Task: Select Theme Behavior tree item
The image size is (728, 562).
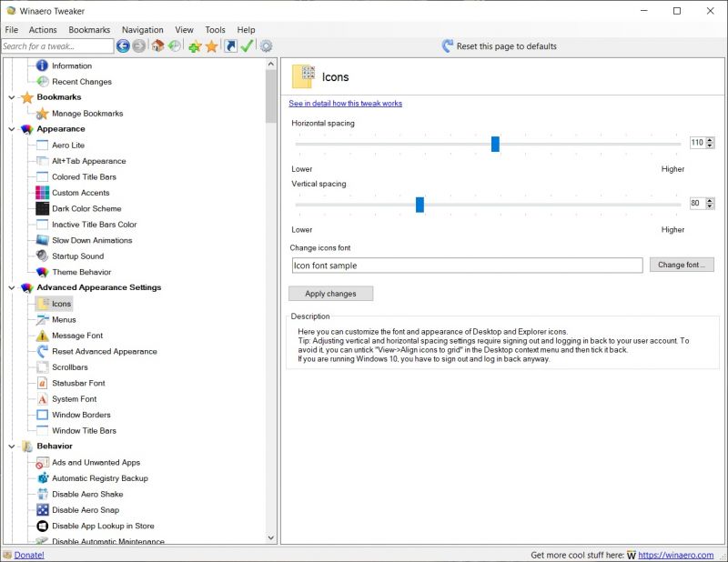Action: coord(82,272)
